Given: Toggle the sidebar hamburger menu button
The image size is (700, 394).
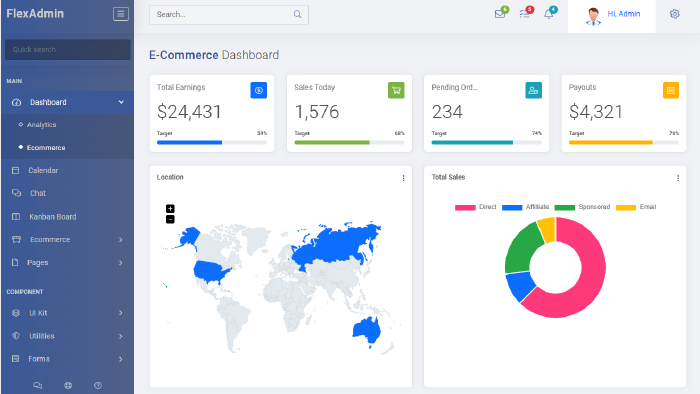Looking at the screenshot, I should coord(121,14).
